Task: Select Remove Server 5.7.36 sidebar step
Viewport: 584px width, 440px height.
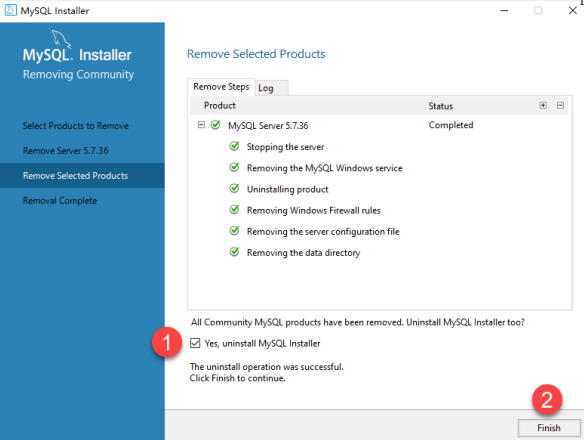Action: 66,151
